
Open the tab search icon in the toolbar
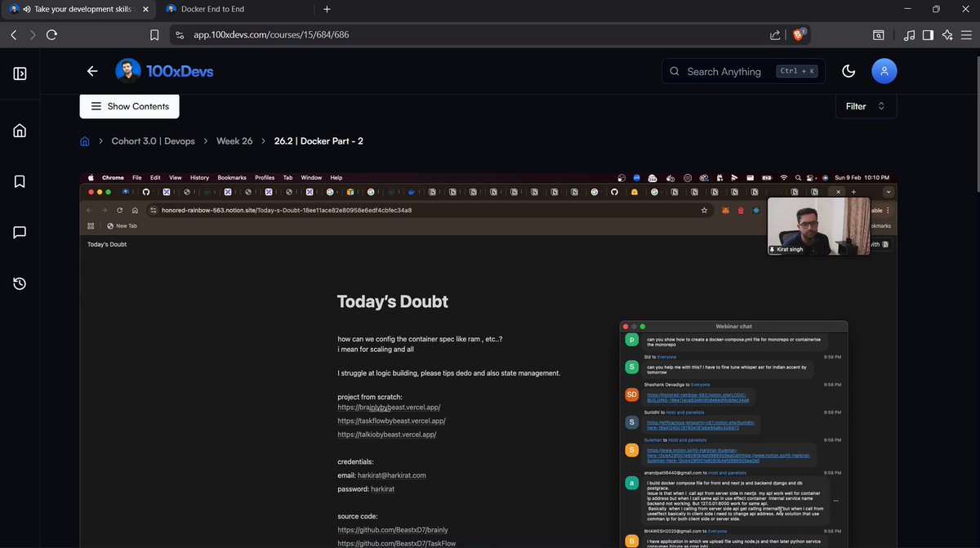[879, 35]
